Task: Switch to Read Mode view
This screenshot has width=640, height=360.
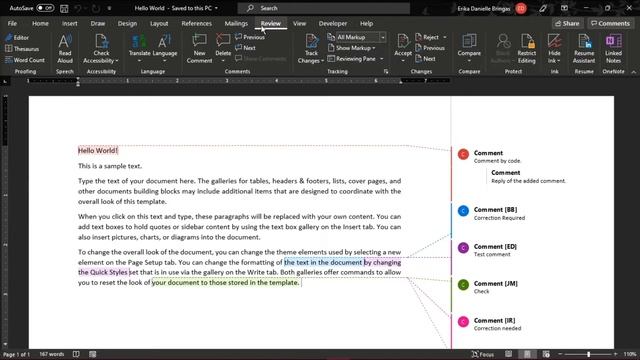Action: (509, 354)
